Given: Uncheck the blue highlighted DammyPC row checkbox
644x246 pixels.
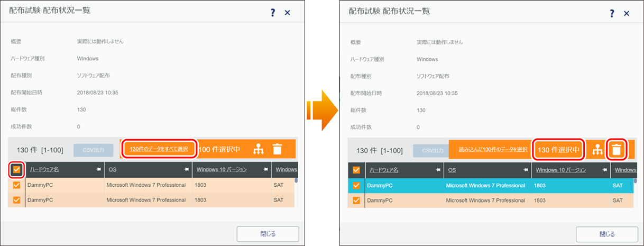Looking at the screenshot, I should click(356, 185).
